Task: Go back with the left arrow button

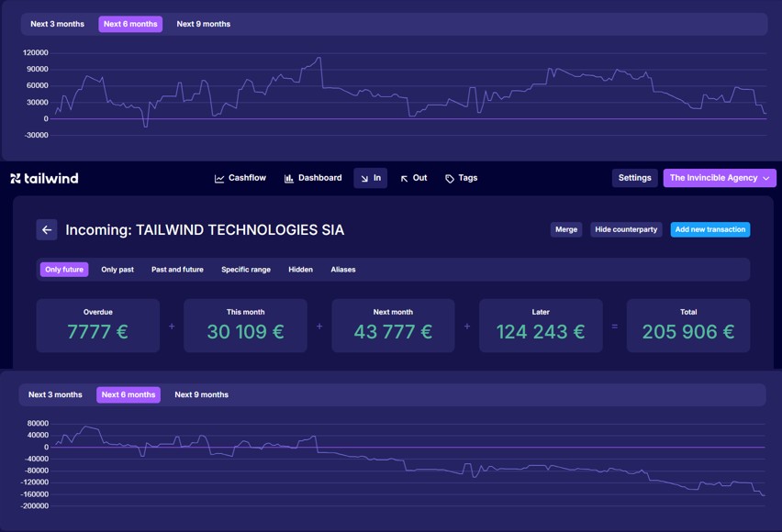Action: pos(47,230)
